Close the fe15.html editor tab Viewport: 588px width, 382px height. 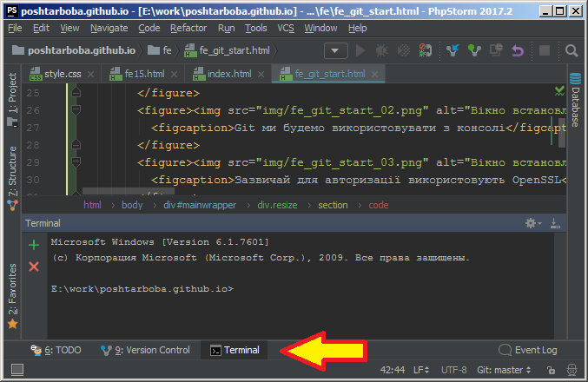coord(174,74)
